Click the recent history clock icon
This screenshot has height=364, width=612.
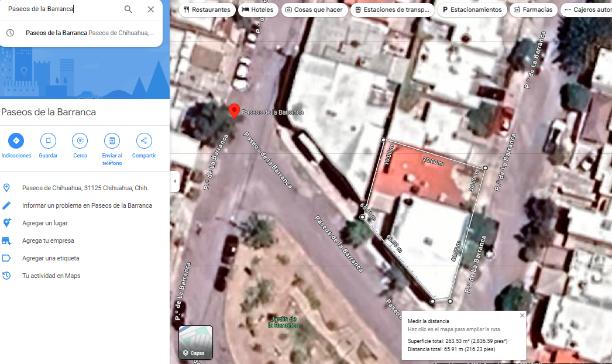point(10,33)
